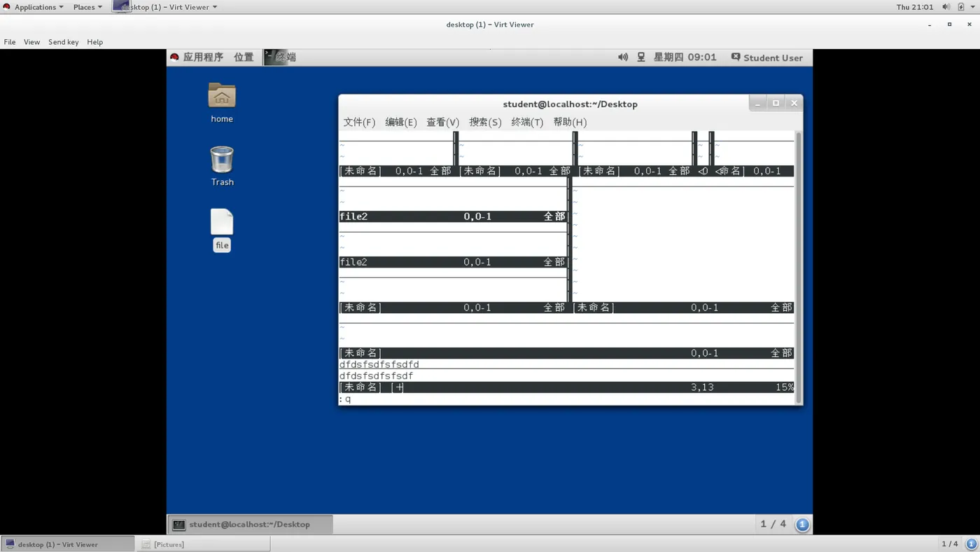Open the Virt Viewer Help menu
Image resolution: width=980 pixels, height=552 pixels.
click(94, 42)
